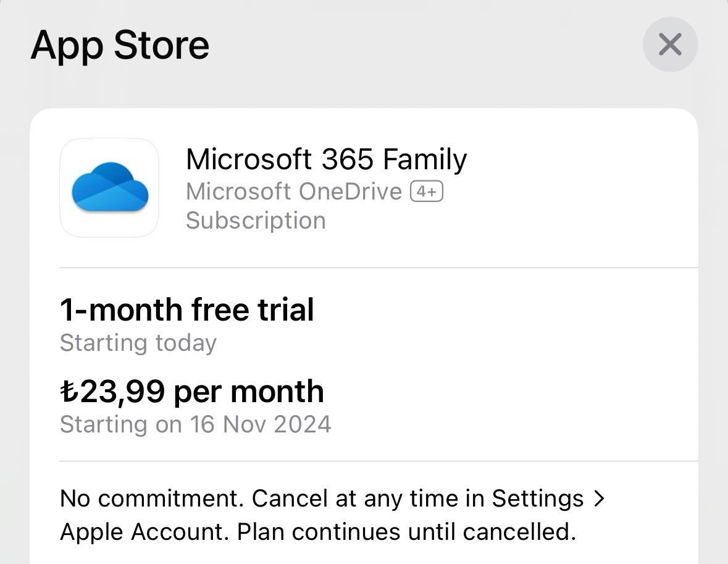Screen dimensions: 728x564
Task: Select the 4+ age rating badge
Action: (427, 192)
